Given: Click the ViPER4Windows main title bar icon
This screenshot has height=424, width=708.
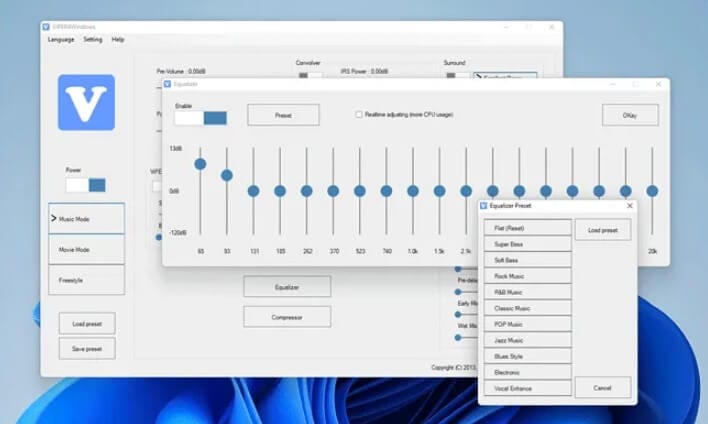Looking at the screenshot, I should coord(46,27).
